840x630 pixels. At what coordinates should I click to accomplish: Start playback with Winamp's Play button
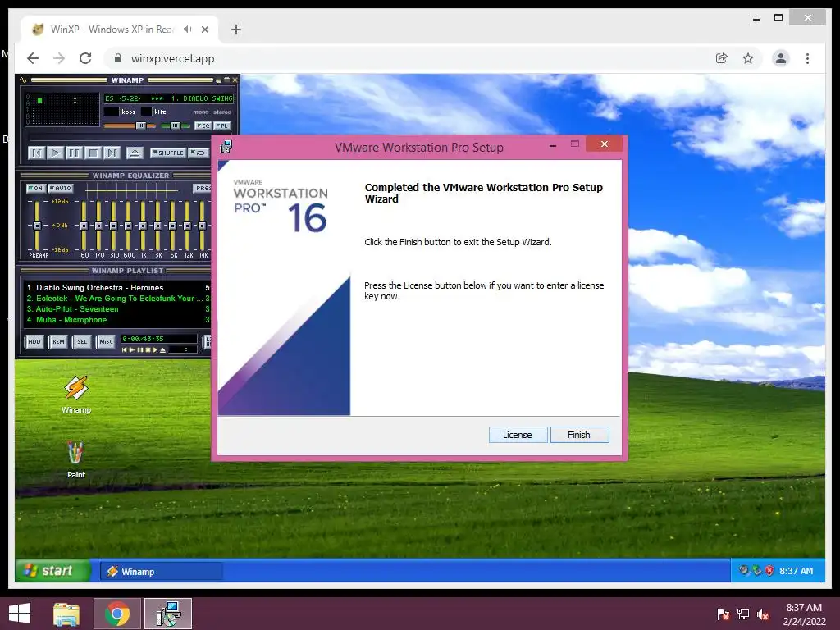(x=55, y=153)
